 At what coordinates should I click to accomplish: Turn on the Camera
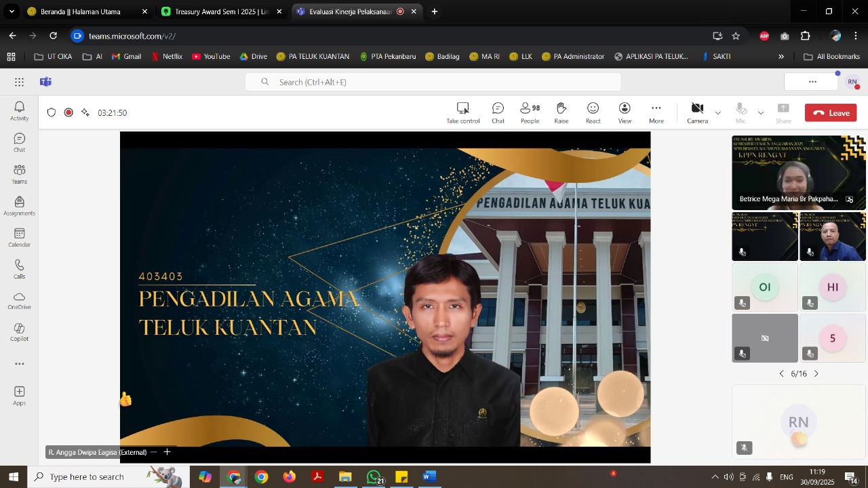[x=697, y=113]
